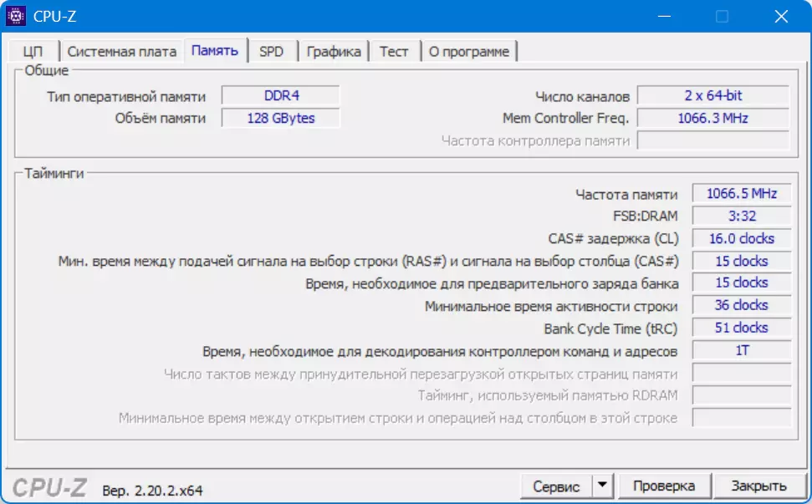This screenshot has height=504, width=812.
Task: Select the 1066.5 MHz memory frequency field
Action: [742, 194]
